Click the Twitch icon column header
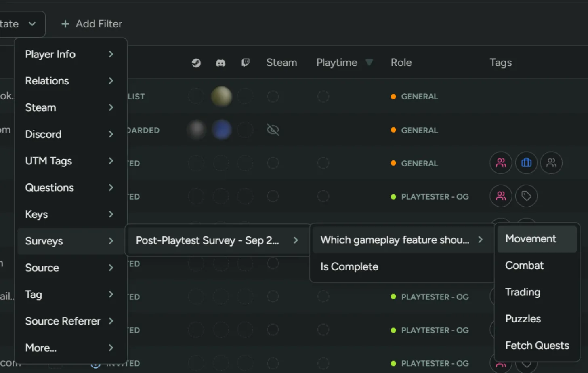 245,63
